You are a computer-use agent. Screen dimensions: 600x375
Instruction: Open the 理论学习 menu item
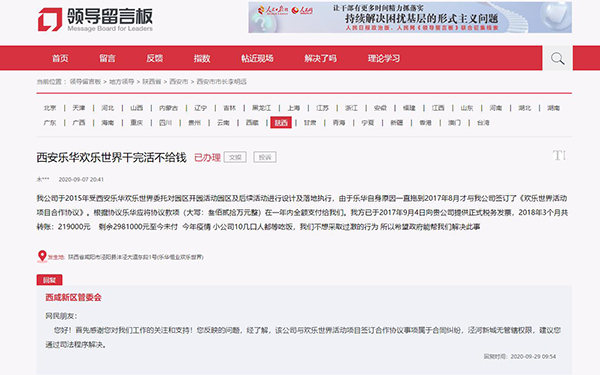tap(384, 58)
